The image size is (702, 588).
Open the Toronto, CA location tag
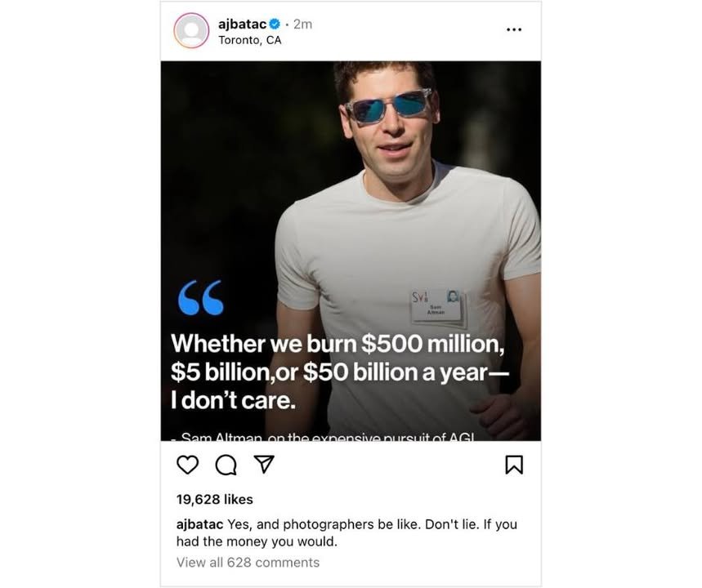pyautogui.click(x=250, y=40)
